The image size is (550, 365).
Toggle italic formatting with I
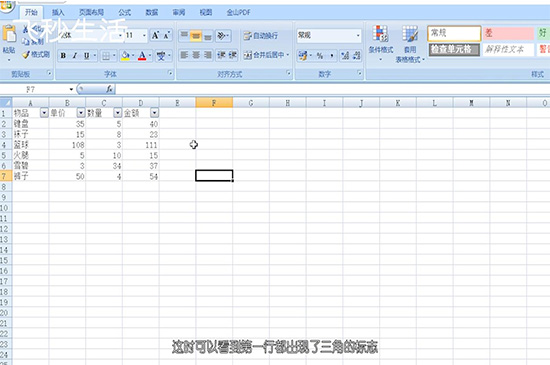75,55
